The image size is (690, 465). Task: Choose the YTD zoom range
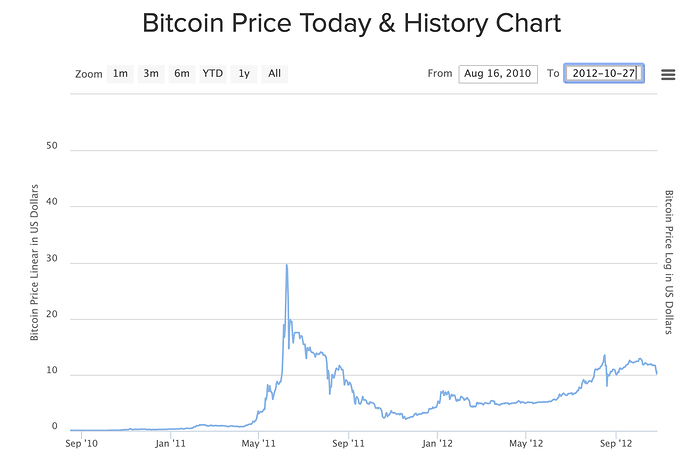tap(213, 73)
